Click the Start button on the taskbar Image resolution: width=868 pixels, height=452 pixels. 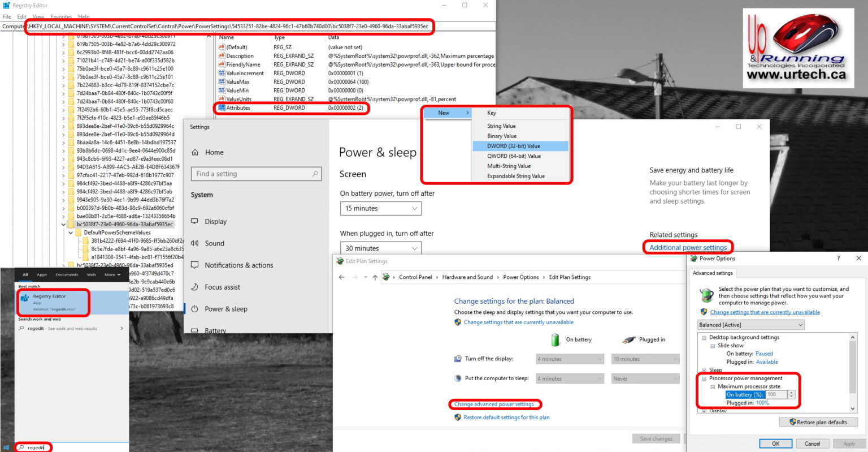point(6,447)
